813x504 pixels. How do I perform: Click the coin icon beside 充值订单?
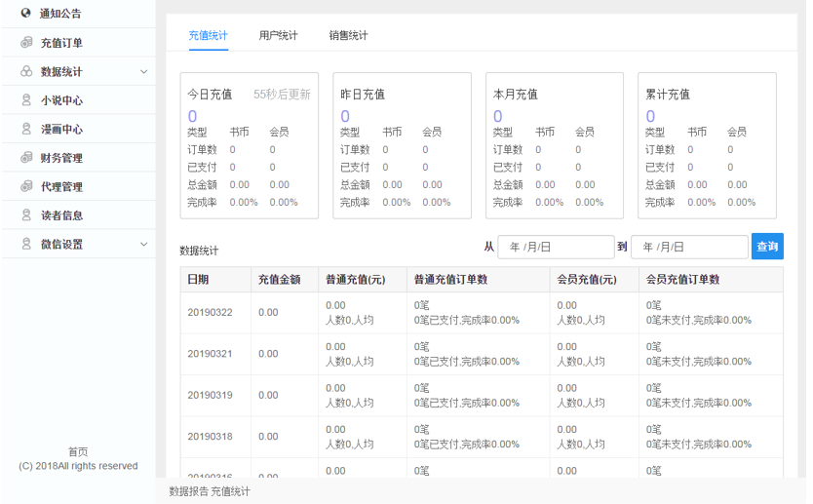coord(26,42)
